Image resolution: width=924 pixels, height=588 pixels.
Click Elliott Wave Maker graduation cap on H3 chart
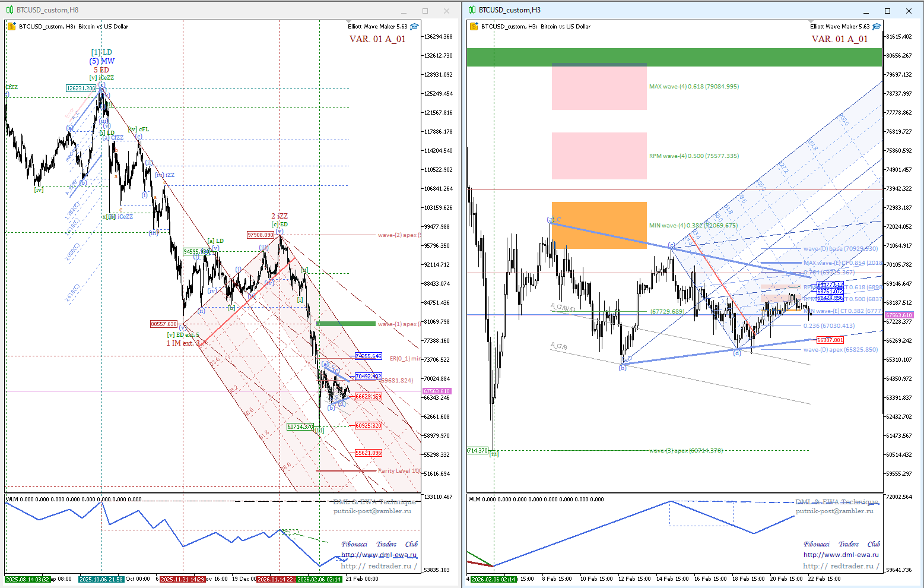pos(877,26)
